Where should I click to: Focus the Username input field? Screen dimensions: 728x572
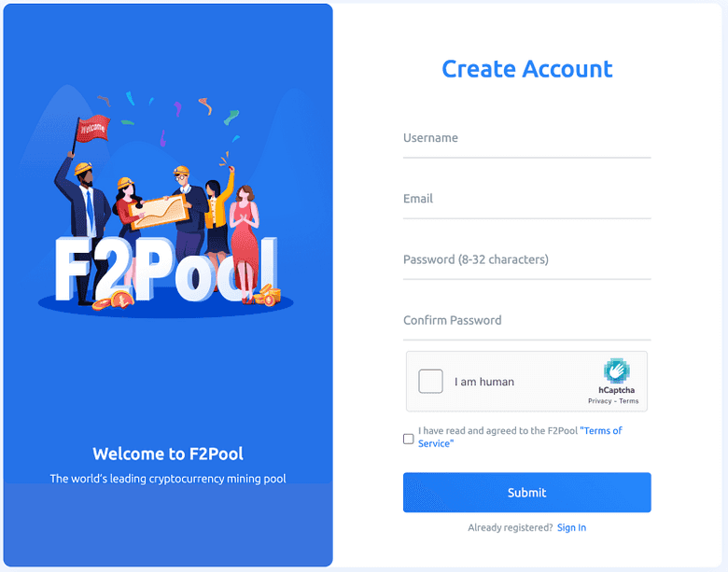pos(527,138)
